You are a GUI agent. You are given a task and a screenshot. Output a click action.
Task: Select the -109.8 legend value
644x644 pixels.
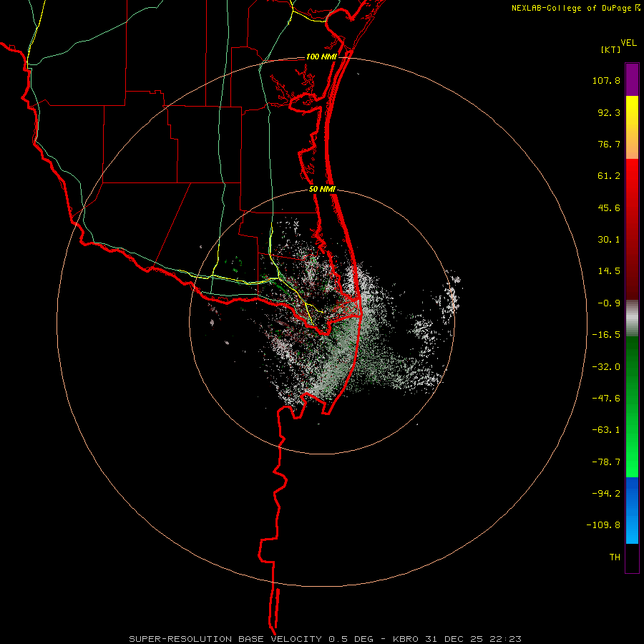[603, 525]
